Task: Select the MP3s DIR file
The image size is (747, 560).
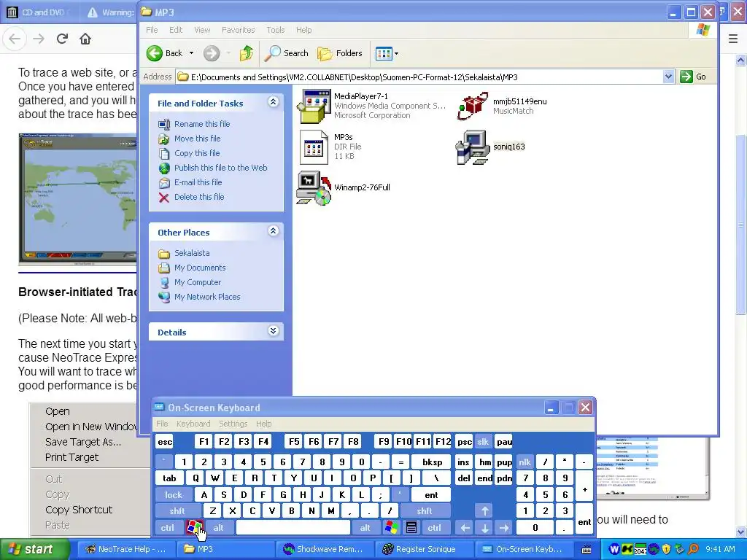Action: click(314, 147)
